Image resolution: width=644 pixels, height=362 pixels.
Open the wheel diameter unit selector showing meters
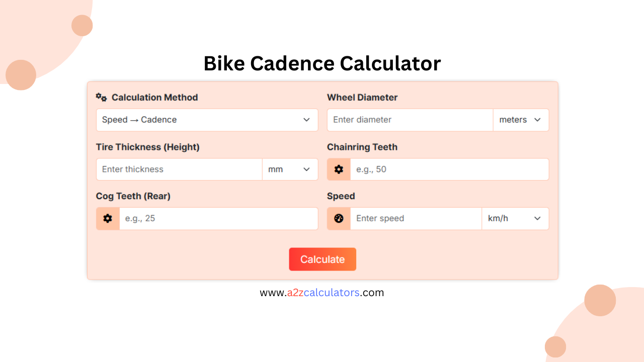click(x=521, y=120)
